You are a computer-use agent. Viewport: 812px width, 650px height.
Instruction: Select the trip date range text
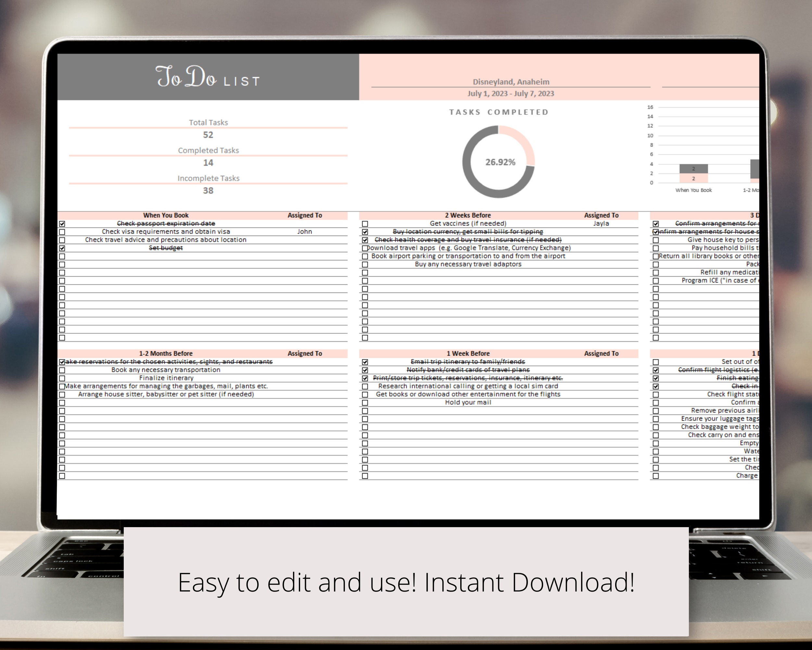pyautogui.click(x=510, y=94)
